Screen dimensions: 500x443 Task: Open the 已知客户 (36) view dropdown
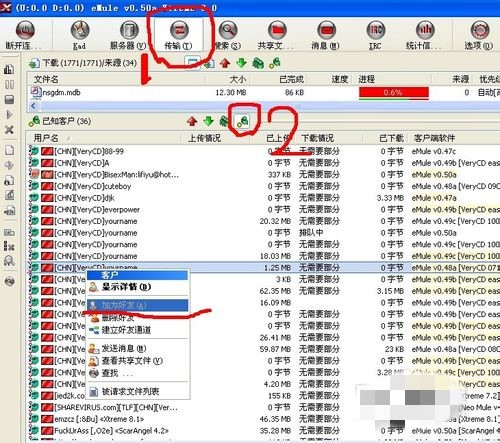(x=60, y=121)
